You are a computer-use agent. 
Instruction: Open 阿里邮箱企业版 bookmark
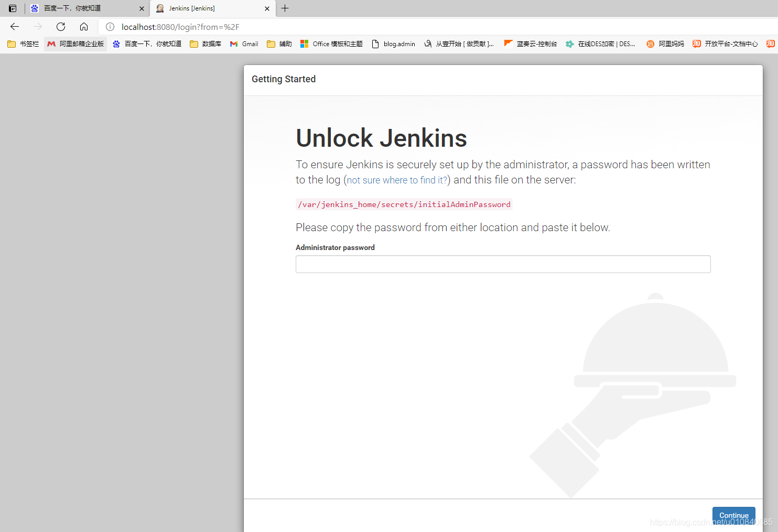pos(75,44)
